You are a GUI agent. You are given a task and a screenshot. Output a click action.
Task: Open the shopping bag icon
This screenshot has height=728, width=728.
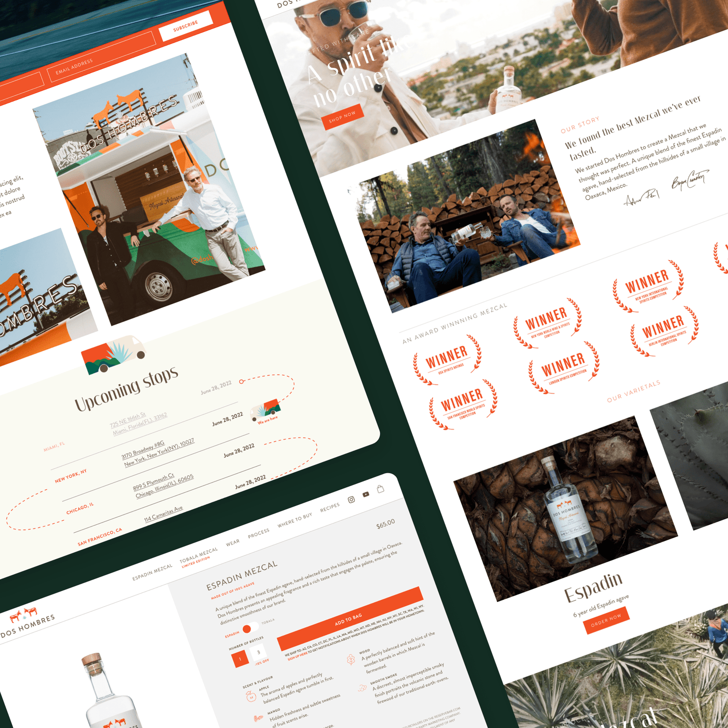pyautogui.click(x=381, y=489)
